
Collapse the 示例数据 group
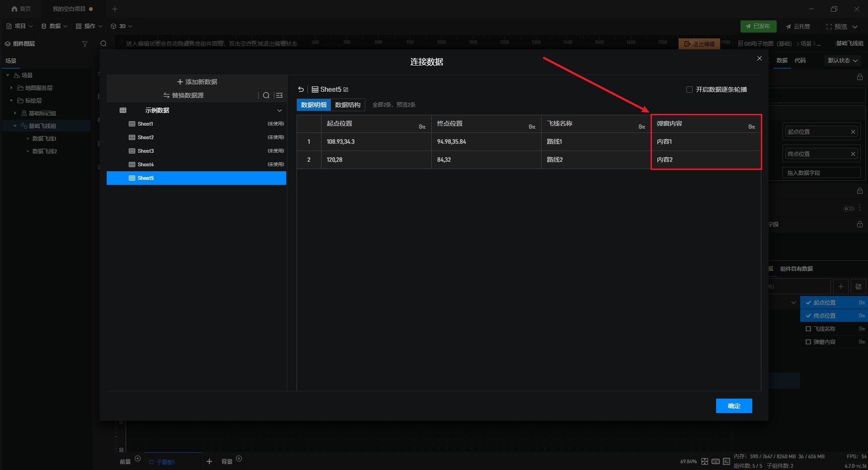click(279, 110)
